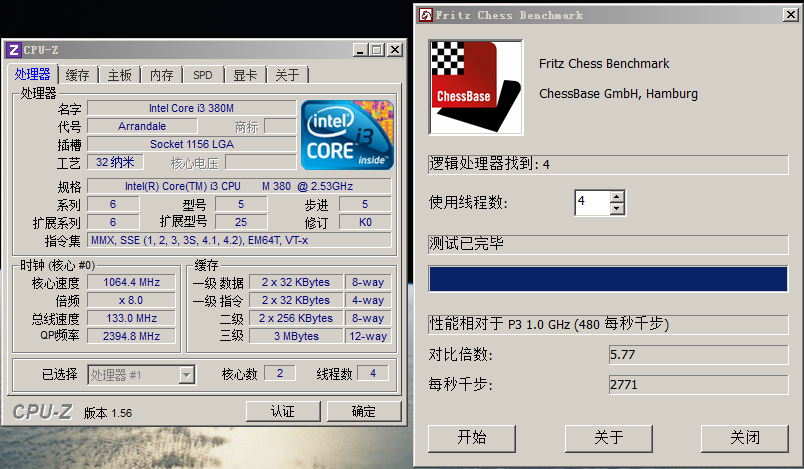Click the code name Arrandale field
Image resolution: width=804 pixels, height=469 pixels.
pos(142,126)
